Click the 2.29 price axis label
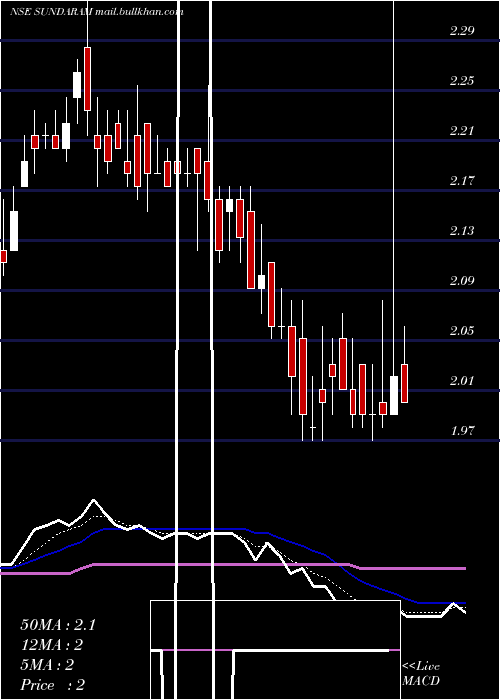500x700 pixels. pyautogui.click(x=462, y=31)
